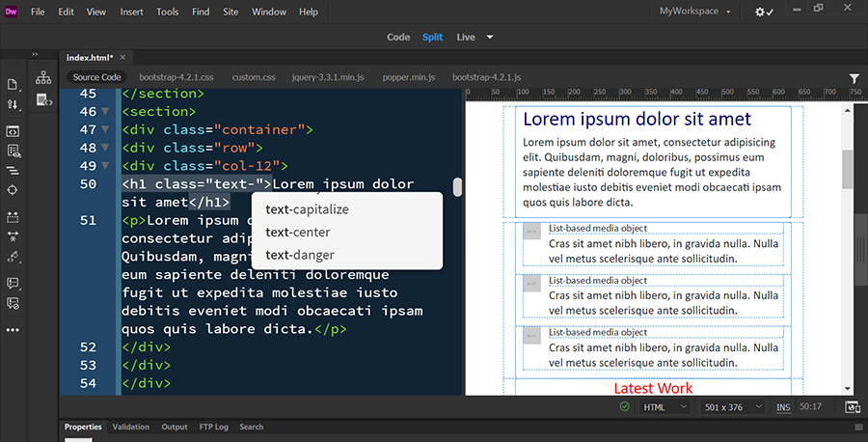Viewport: 868px width, 442px height.
Task: Open Live View Options eye icon
Action: coord(13,152)
